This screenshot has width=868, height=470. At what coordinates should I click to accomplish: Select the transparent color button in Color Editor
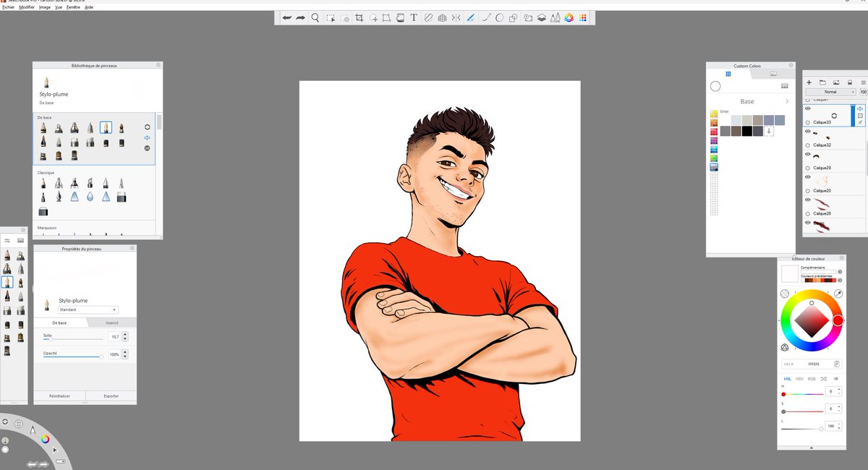[x=785, y=294]
